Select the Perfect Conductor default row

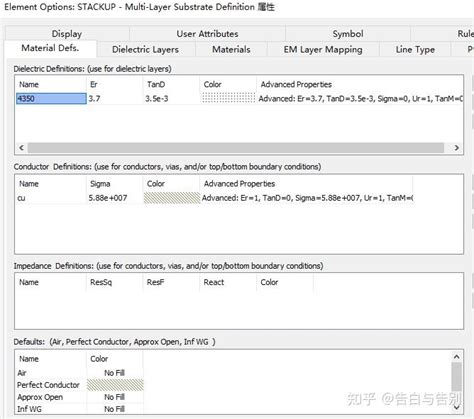[48, 385]
